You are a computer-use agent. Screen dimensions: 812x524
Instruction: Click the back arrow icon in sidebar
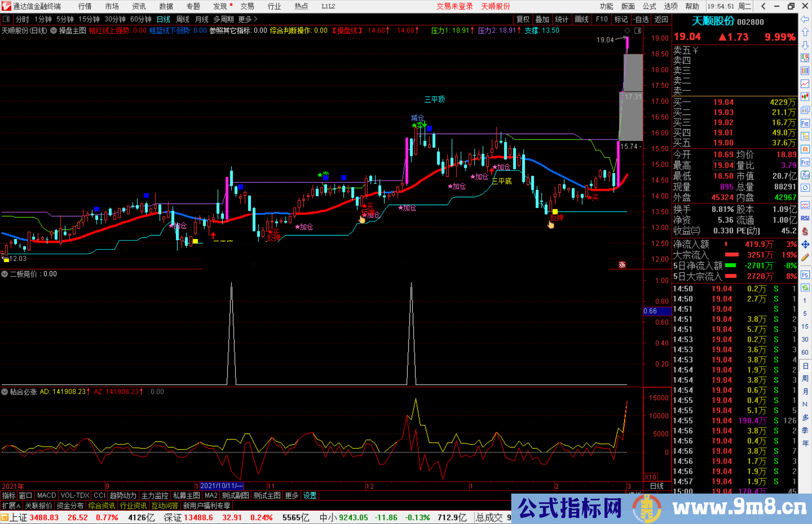pos(805,19)
